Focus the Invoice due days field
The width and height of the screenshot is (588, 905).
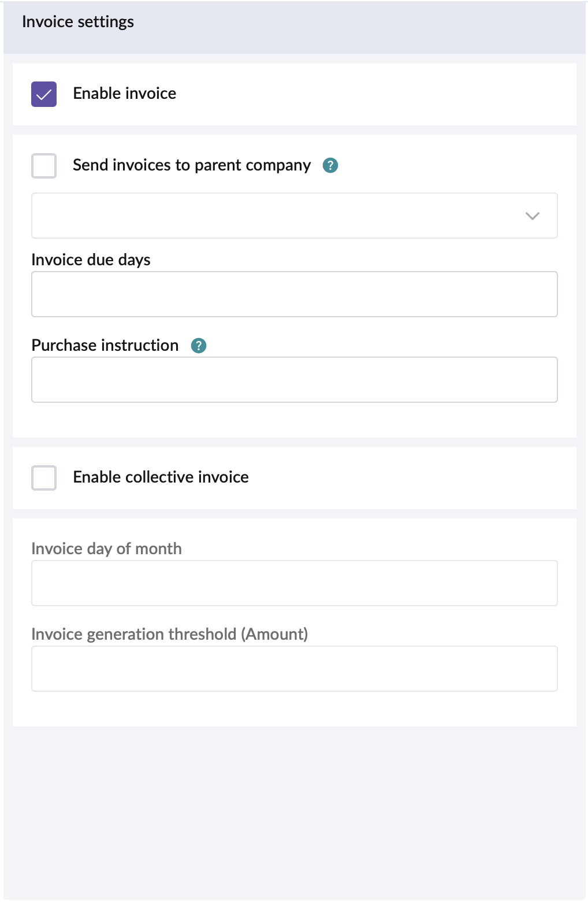click(294, 294)
